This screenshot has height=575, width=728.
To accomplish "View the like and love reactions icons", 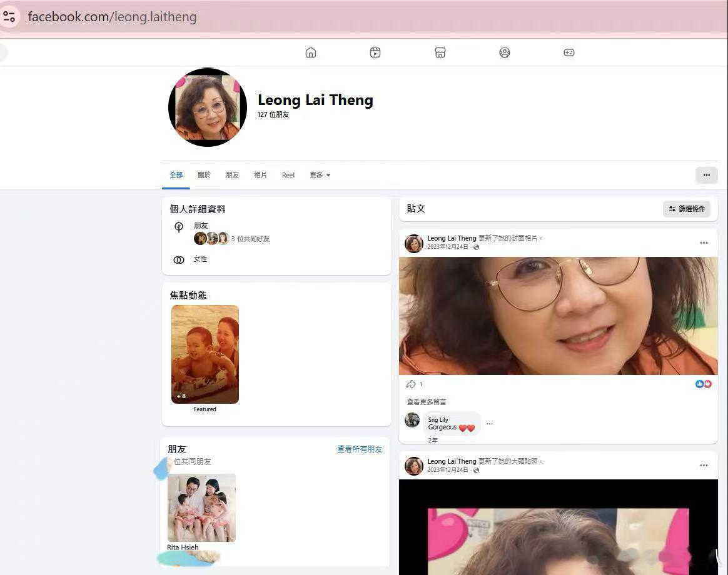I will (704, 384).
